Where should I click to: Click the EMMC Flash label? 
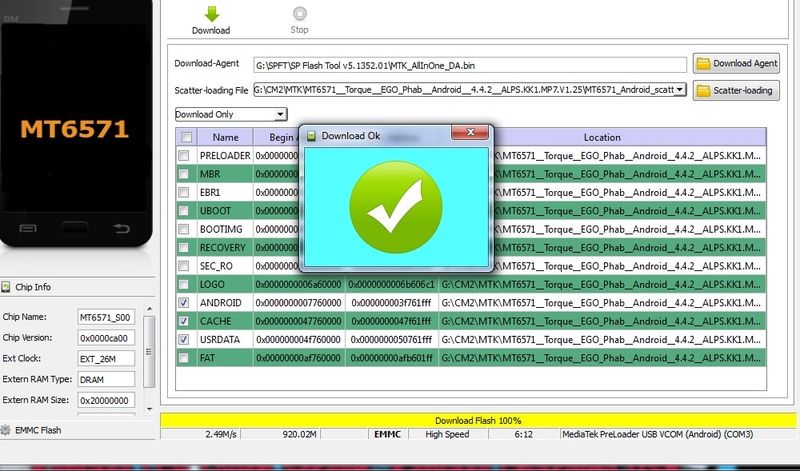tap(38, 430)
